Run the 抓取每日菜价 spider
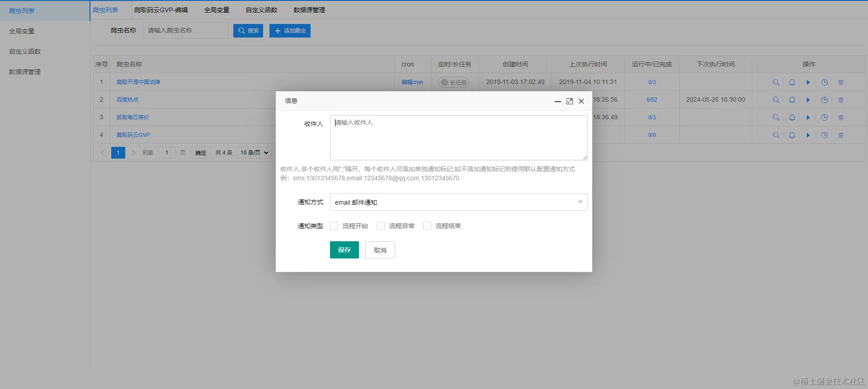 808,117
